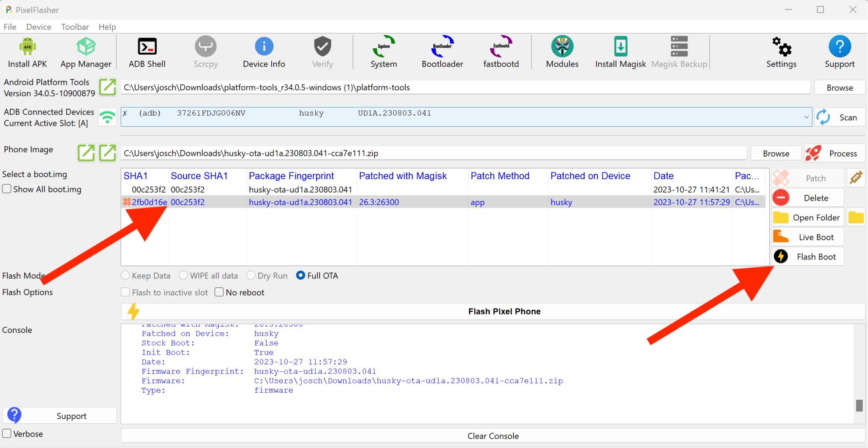The image size is (868, 448).
Task: Click the phone image path field
Action: click(434, 153)
